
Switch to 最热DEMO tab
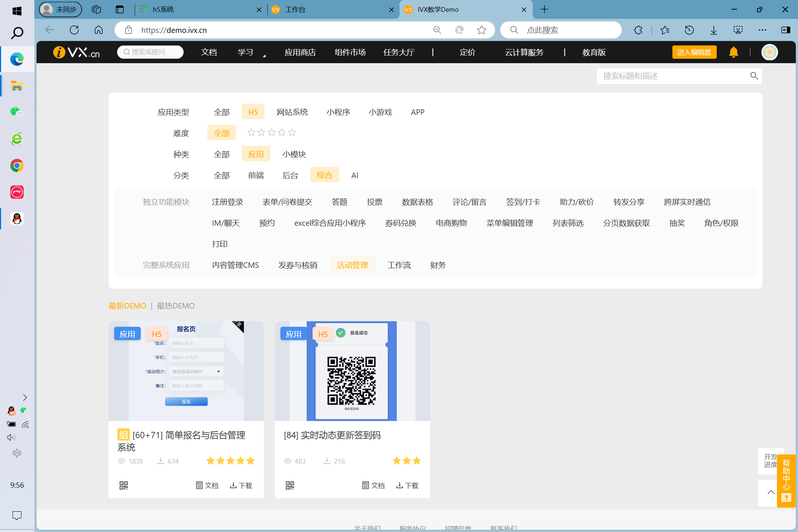(175, 306)
